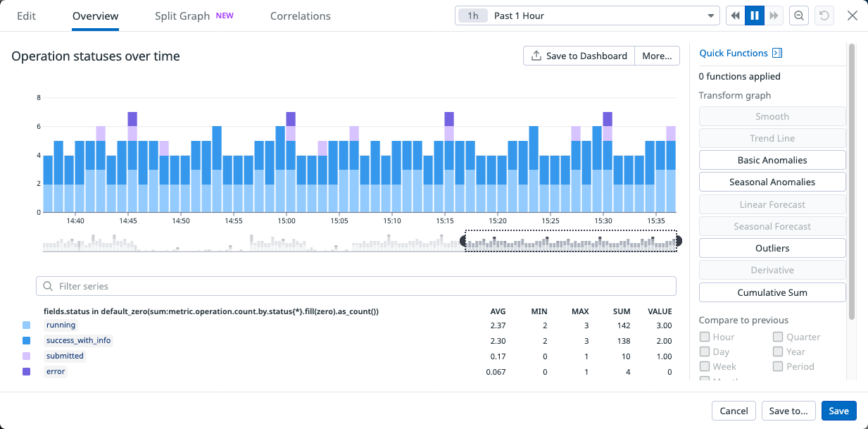Step backward in time with the rewind icon
This screenshot has height=429, width=868.
coord(734,15)
